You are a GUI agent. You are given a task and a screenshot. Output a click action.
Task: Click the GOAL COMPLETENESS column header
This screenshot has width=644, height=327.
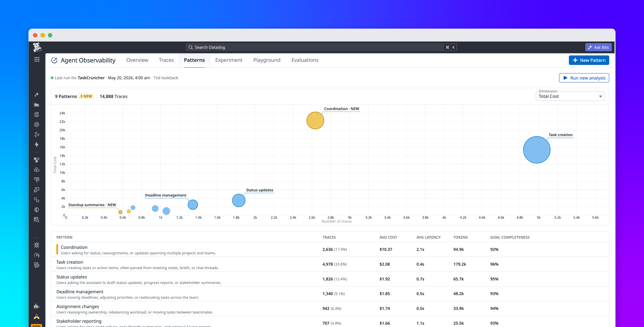point(510,237)
